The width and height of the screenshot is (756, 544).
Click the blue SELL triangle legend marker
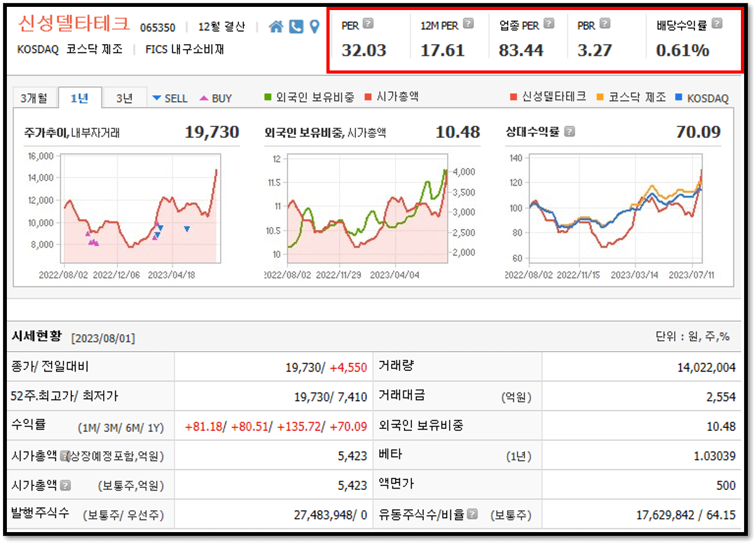(157, 98)
